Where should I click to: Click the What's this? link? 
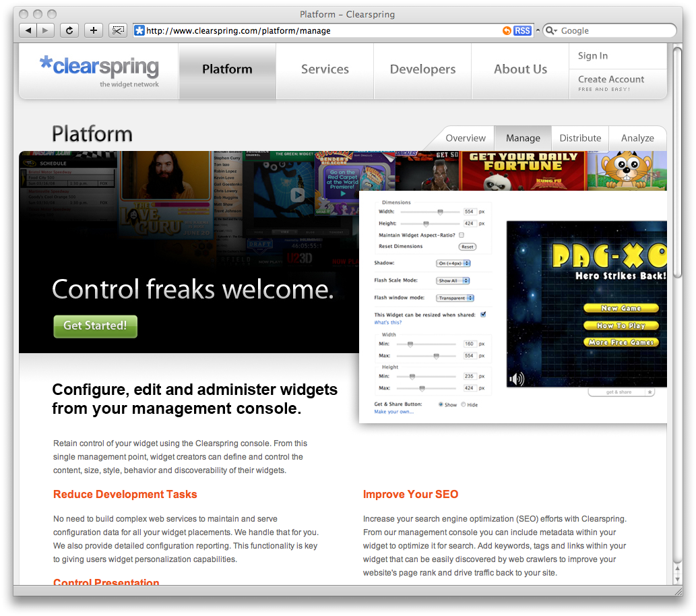click(x=387, y=322)
